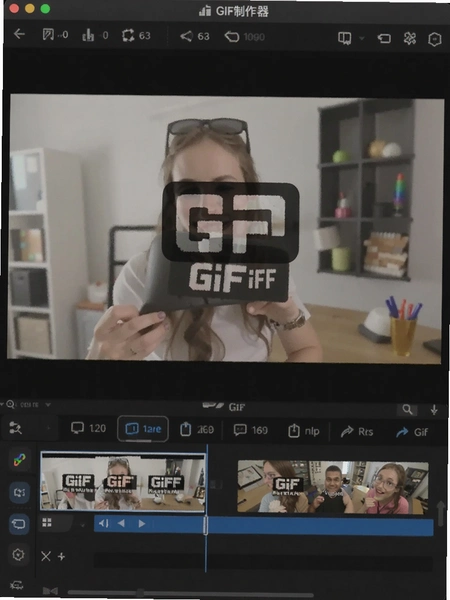Click the bar chart icon beside '0'
This screenshot has width=450, height=600.
click(x=88, y=36)
